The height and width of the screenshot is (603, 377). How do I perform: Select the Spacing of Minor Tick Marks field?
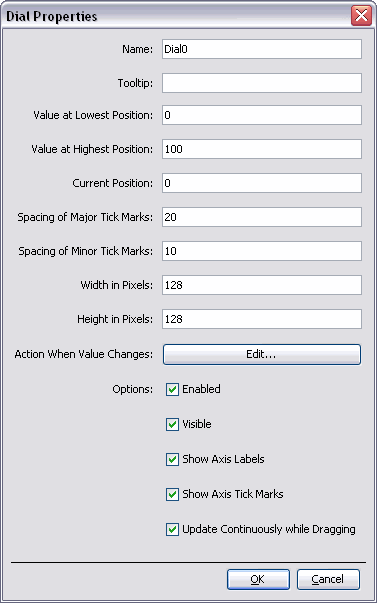tap(262, 251)
